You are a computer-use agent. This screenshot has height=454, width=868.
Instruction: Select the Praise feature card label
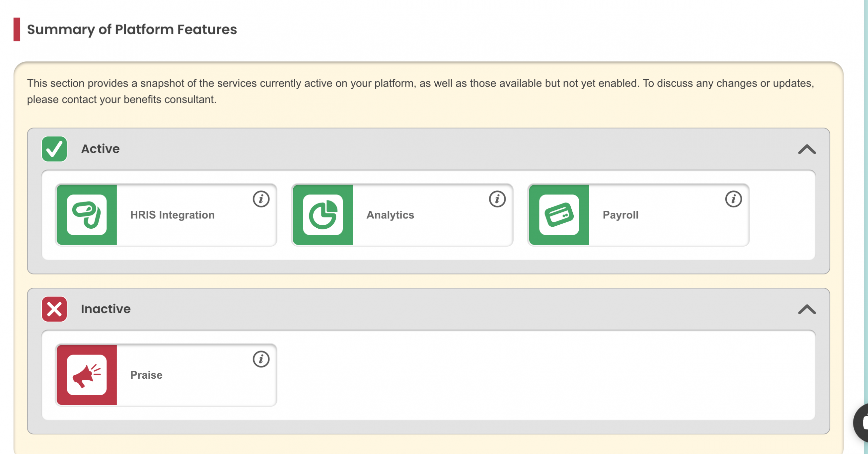pyautogui.click(x=146, y=375)
